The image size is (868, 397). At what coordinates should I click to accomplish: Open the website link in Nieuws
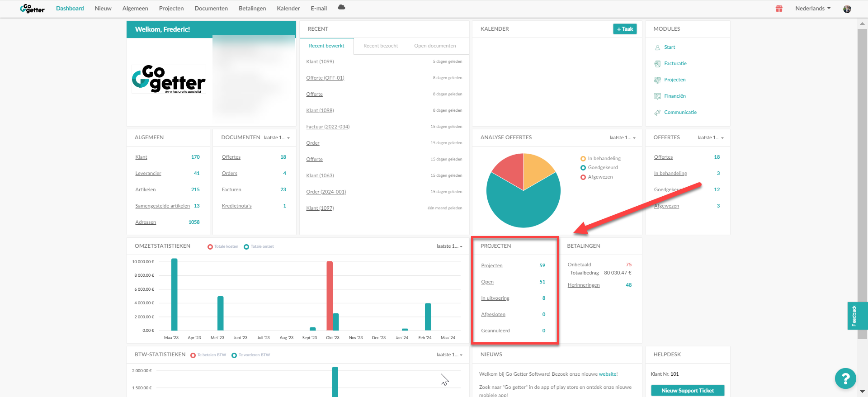[x=608, y=374]
